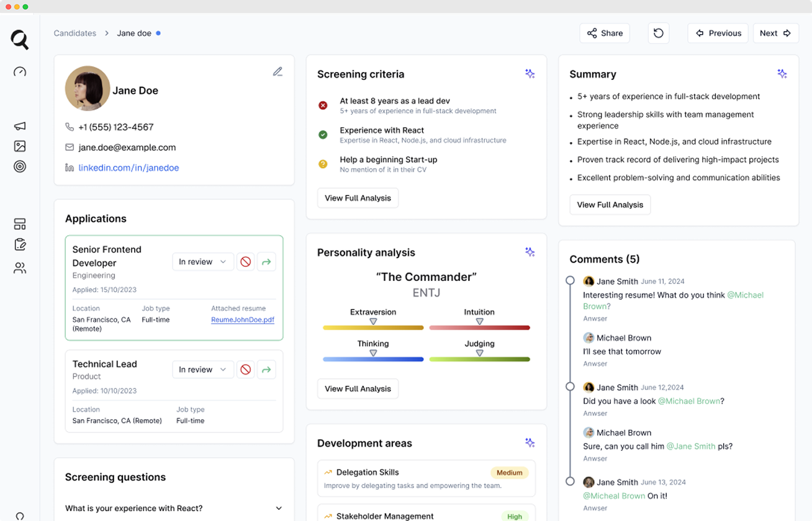Click the AI sparkle icon in Summary card
Viewport: 812px width, 521px height.
(x=782, y=74)
